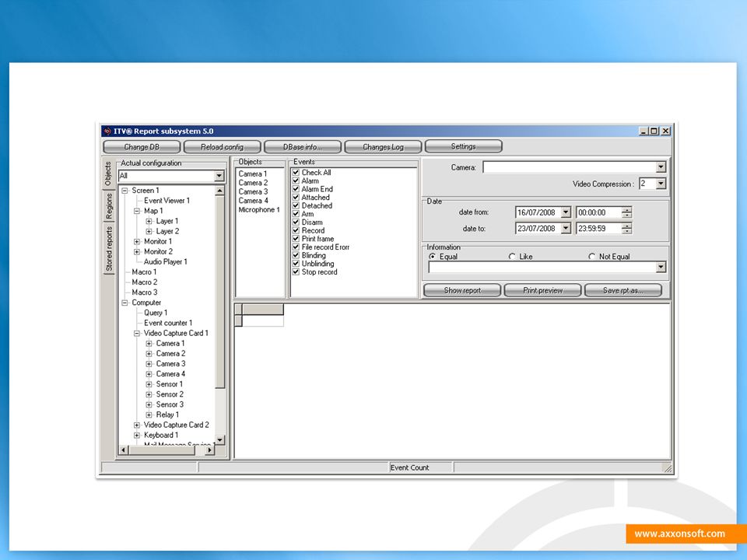Select the Not Equal radio button
The image size is (747, 560).
(591, 257)
